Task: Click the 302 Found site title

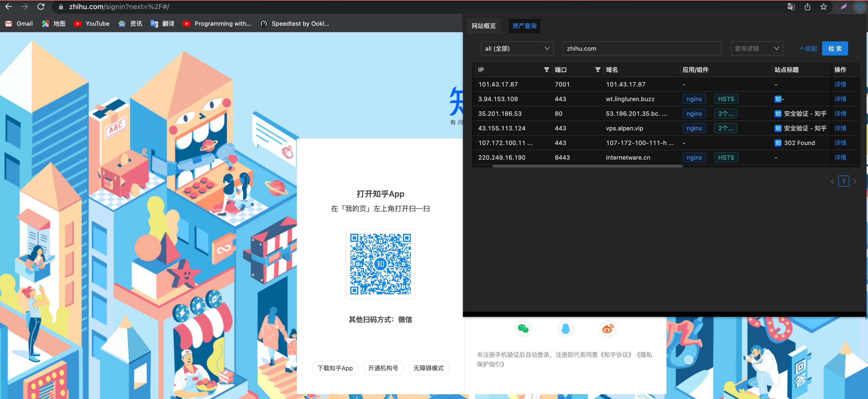Action: pyautogui.click(x=799, y=143)
